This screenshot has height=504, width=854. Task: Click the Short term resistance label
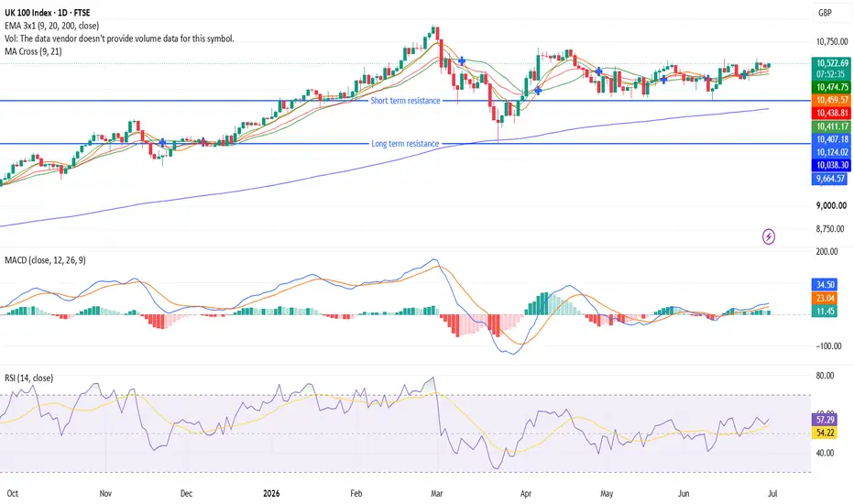pyautogui.click(x=405, y=101)
